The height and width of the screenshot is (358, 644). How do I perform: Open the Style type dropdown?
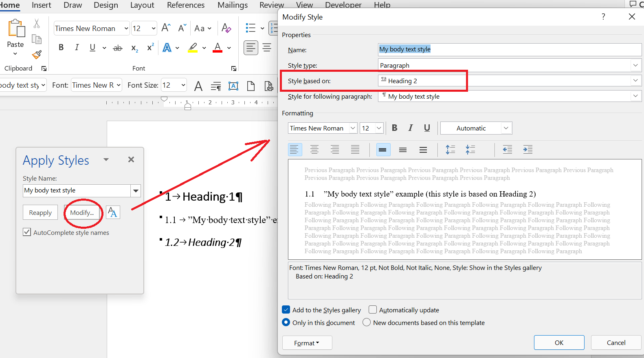coord(635,65)
